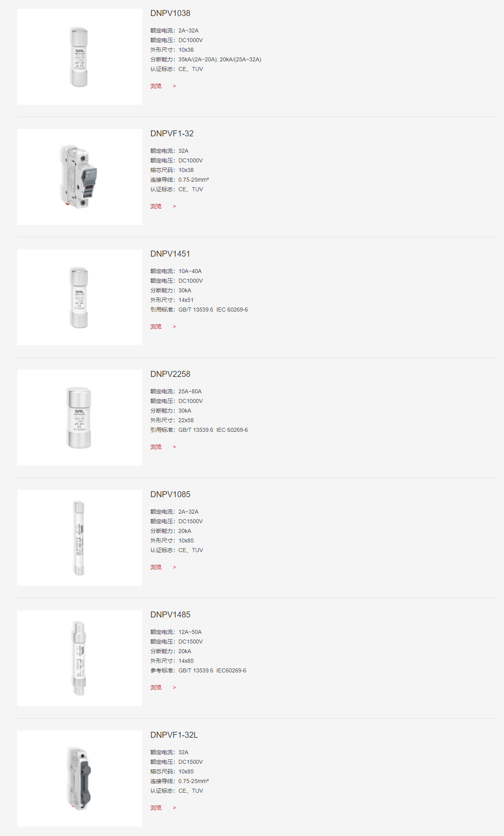Click the DNPV1085 product title
The width and height of the screenshot is (504, 836).
coord(170,494)
